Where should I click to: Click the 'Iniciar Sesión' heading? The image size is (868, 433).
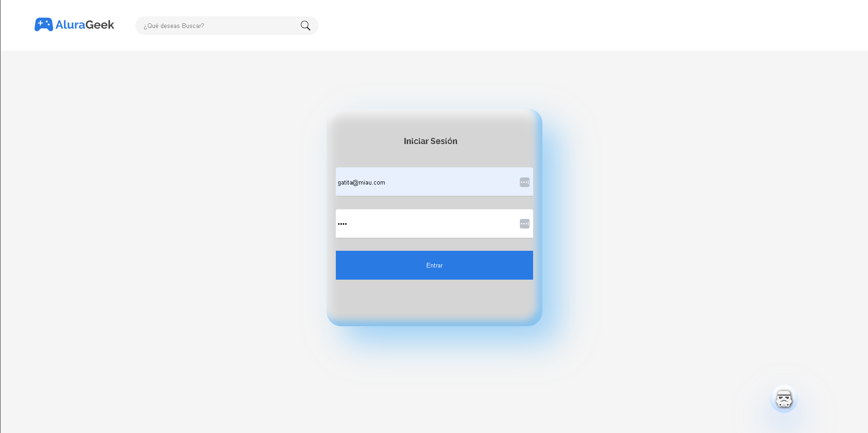click(x=431, y=141)
